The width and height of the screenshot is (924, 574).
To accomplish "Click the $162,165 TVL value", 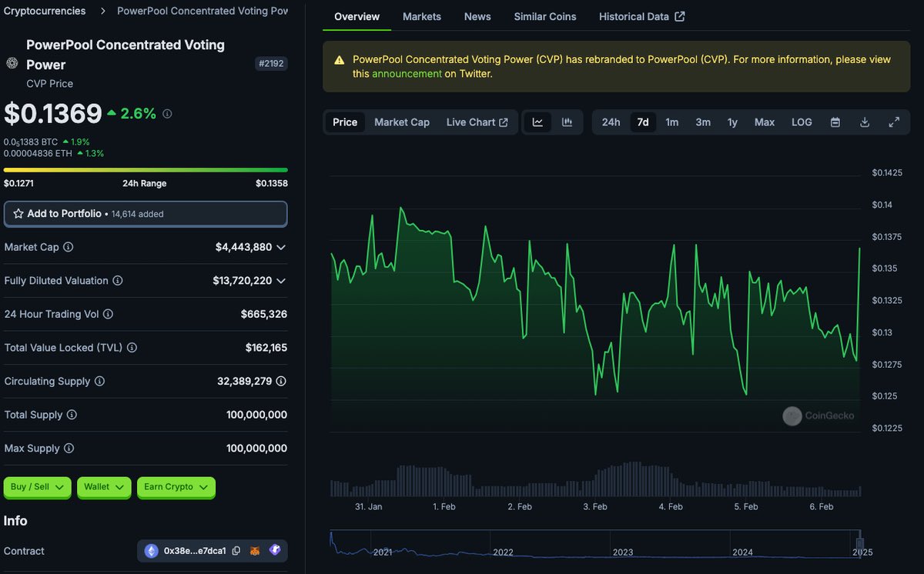I will coord(266,348).
